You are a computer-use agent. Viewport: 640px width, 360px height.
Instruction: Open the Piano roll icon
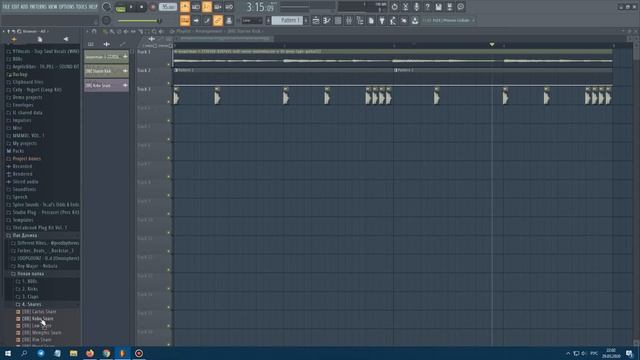[x=327, y=20]
